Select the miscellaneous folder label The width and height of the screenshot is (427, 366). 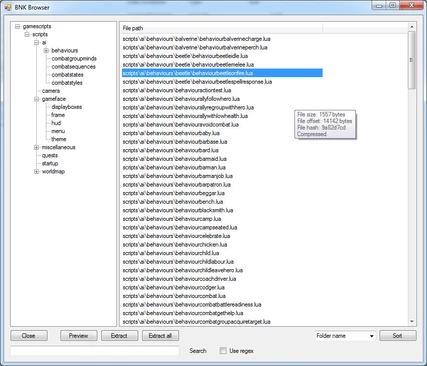pyautogui.click(x=59, y=147)
